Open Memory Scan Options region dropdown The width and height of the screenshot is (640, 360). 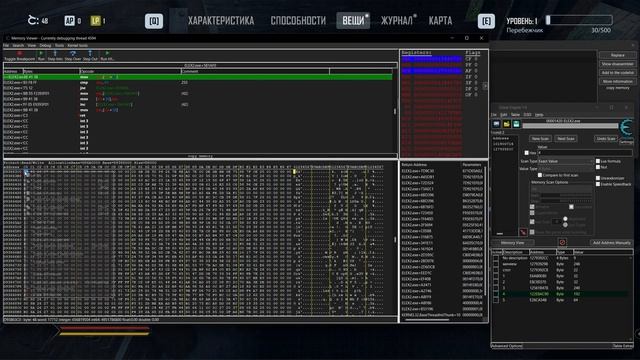click(x=561, y=189)
